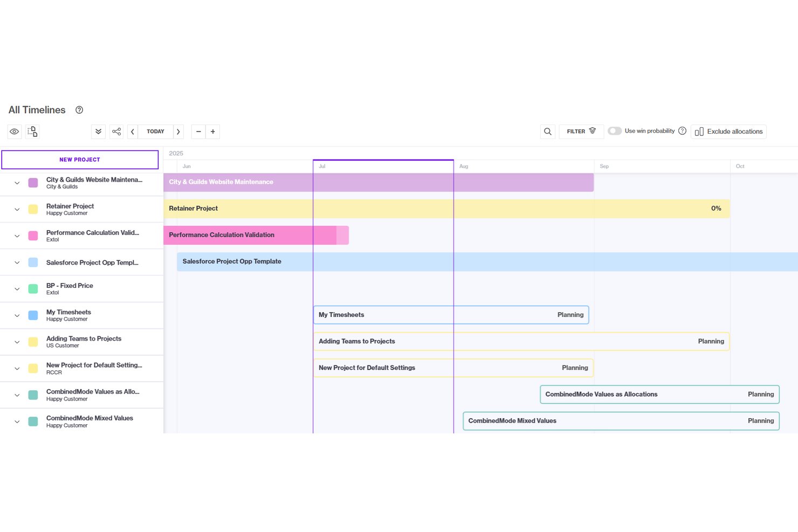Expand CombinedMode Values as Allocations row chevron
Viewport: 798px width, 532px height.
[x=17, y=395]
